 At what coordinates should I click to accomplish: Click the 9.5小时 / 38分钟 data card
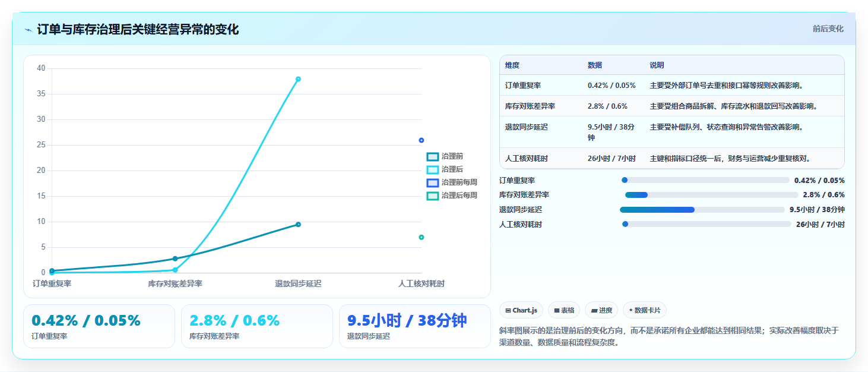click(x=415, y=326)
